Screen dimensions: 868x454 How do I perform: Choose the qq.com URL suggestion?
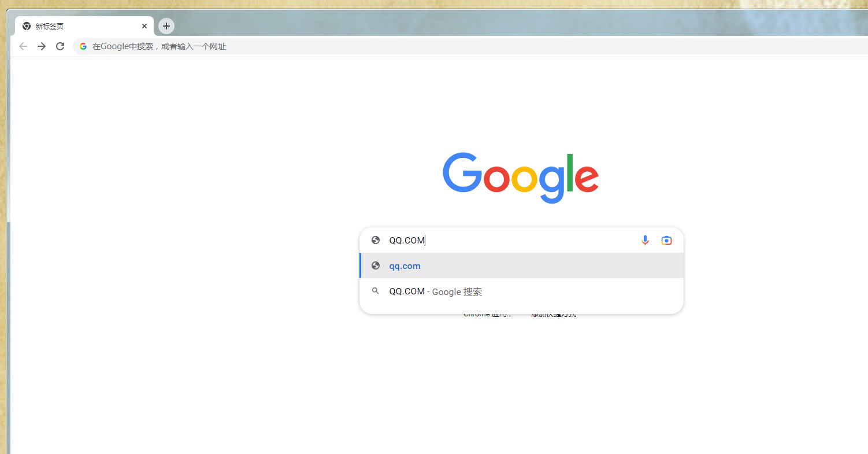coord(405,266)
